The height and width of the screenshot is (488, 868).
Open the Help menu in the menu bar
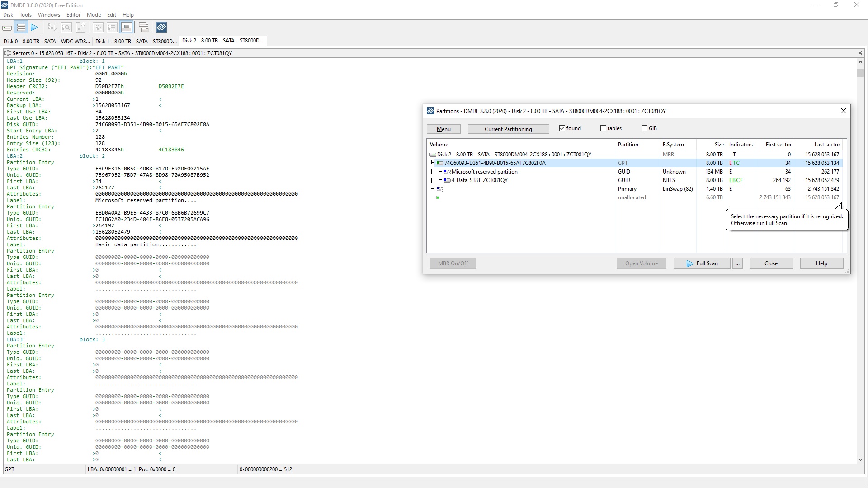coord(128,15)
